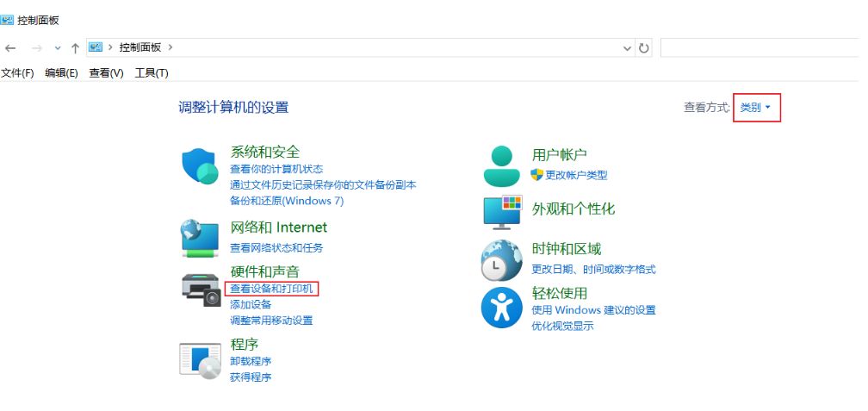
Task: Click the System and Security shield icon
Action: click(201, 166)
